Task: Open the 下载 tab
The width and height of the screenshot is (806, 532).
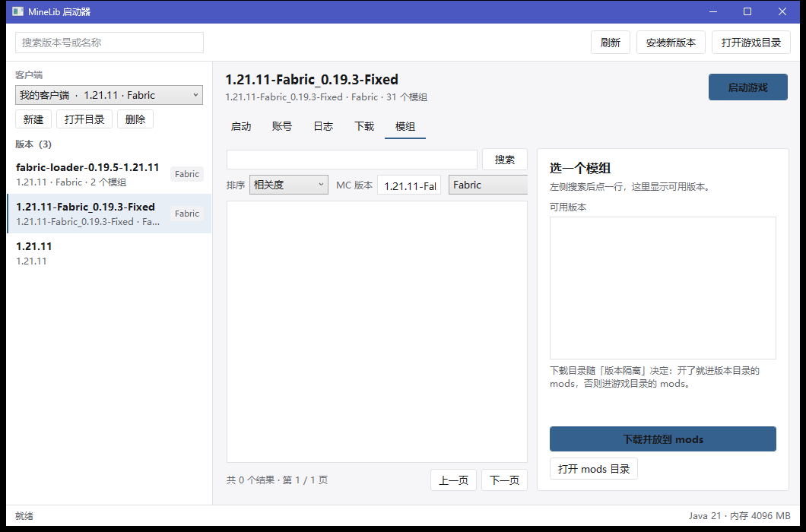Action: (x=364, y=126)
